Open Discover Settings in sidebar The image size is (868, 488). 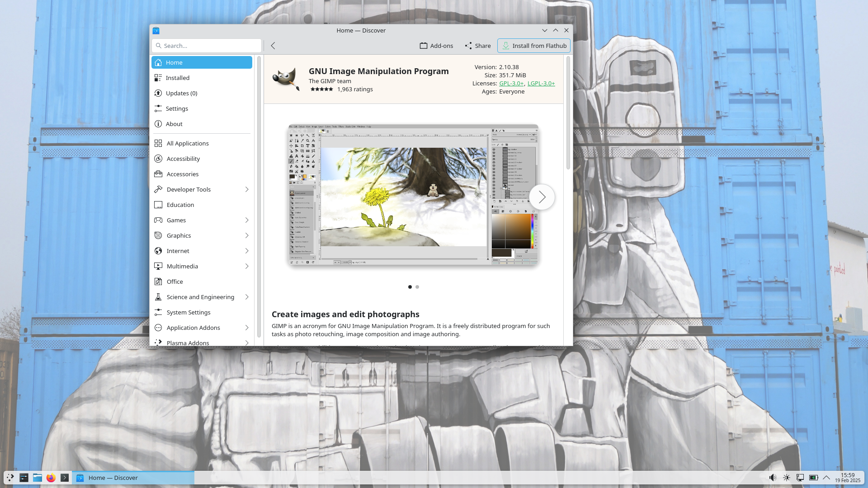pyautogui.click(x=202, y=108)
